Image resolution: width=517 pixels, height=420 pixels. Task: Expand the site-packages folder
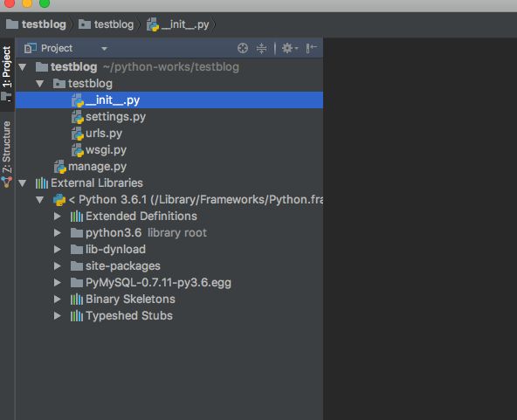58,265
